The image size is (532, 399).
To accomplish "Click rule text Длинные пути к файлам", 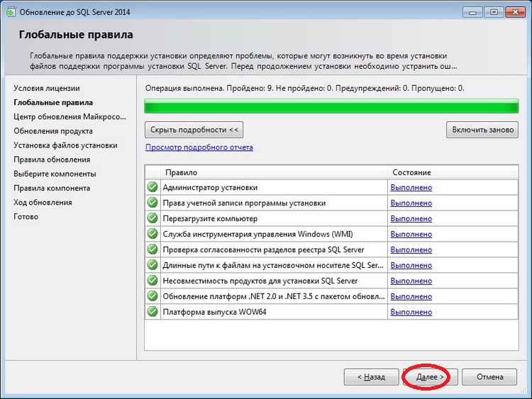I will pyautogui.click(x=273, y=266).
